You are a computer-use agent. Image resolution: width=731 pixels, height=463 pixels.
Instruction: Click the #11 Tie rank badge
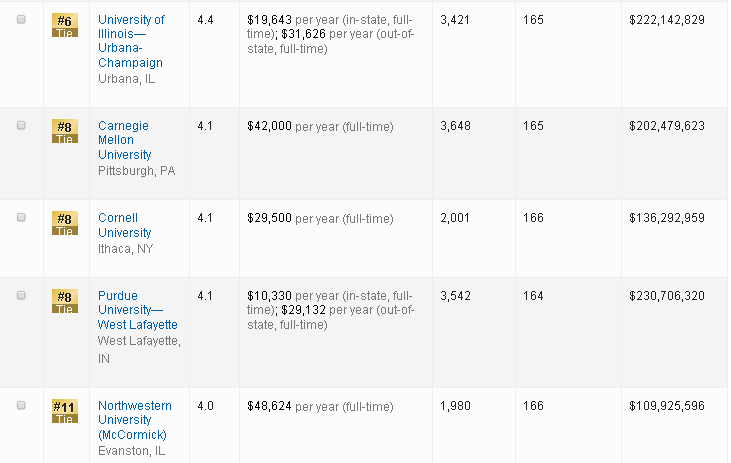(x=64, y=411)
